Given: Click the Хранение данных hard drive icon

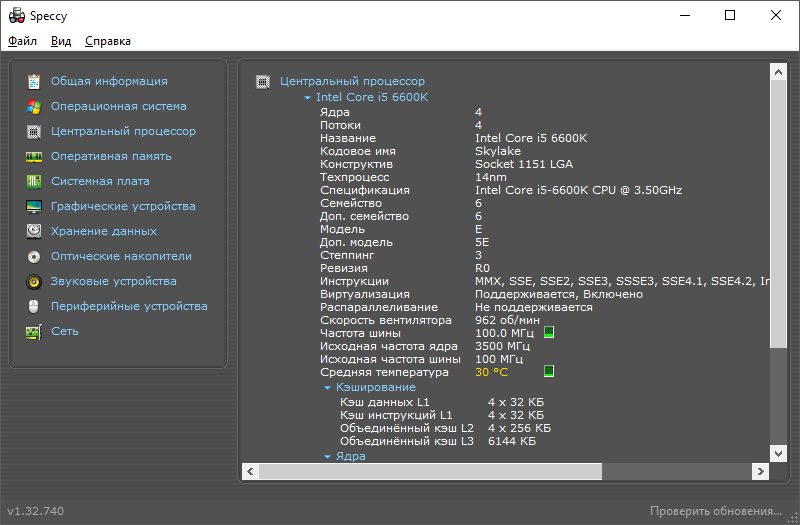Looking at the screenshot, I should [34, 231].
